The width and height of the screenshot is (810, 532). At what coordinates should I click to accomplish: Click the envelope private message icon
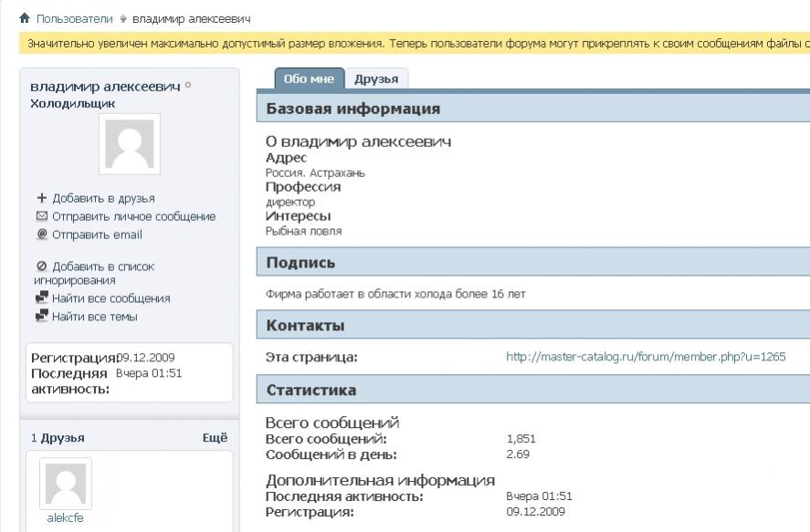pyautogui.click(x=41, y=216)
